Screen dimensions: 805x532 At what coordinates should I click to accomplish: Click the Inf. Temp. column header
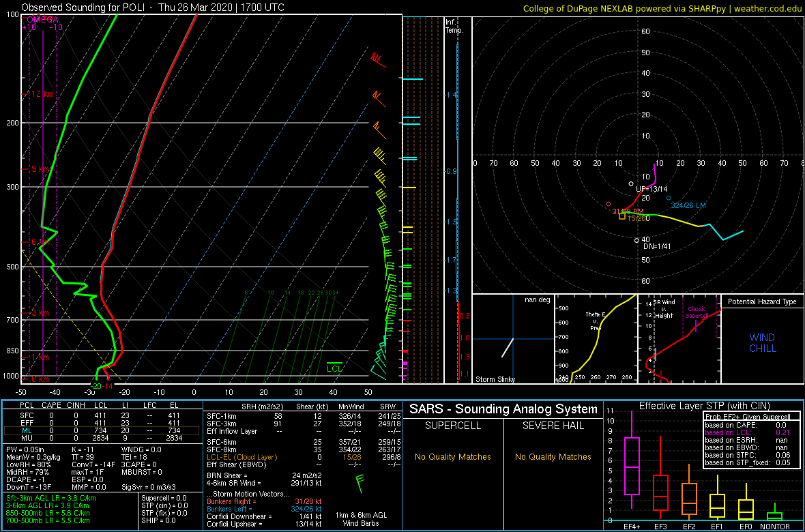point(455,26)
